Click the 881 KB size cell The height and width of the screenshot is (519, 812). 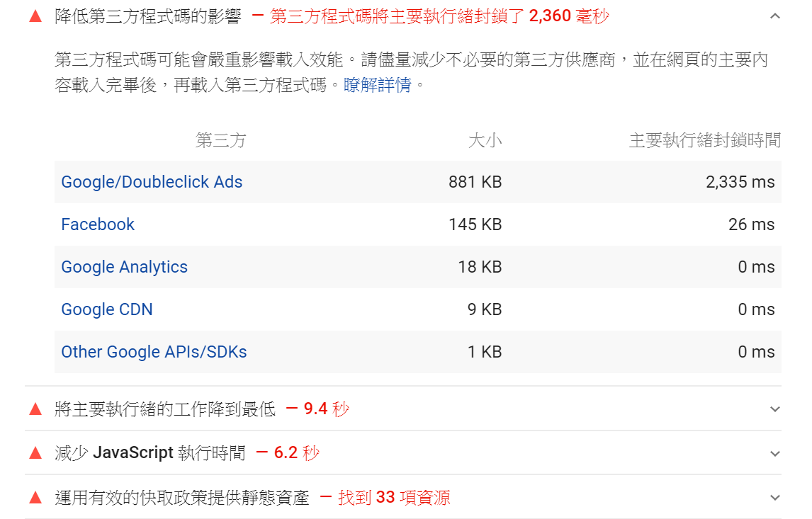(475, 182)
